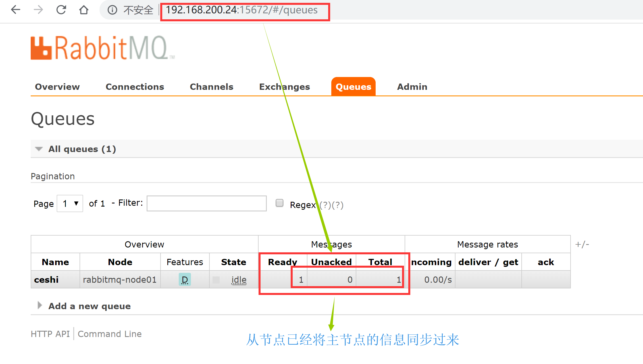
Task: Switch to the Overview tab
Action: click(57, 87)
